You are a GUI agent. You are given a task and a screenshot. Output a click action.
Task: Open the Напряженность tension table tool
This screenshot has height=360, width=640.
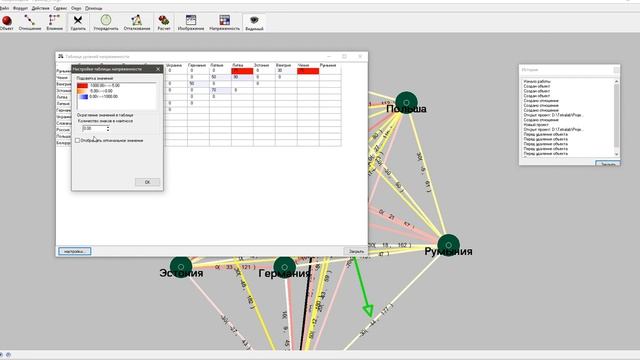tap(224, 23)
